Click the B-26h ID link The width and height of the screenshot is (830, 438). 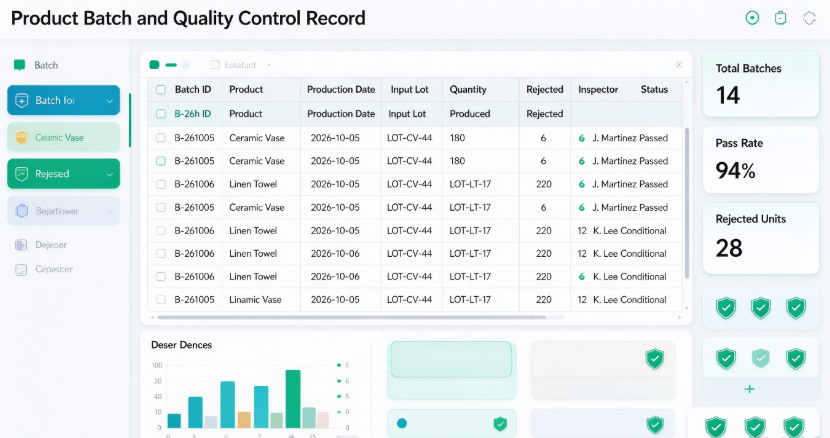point(193,114)
